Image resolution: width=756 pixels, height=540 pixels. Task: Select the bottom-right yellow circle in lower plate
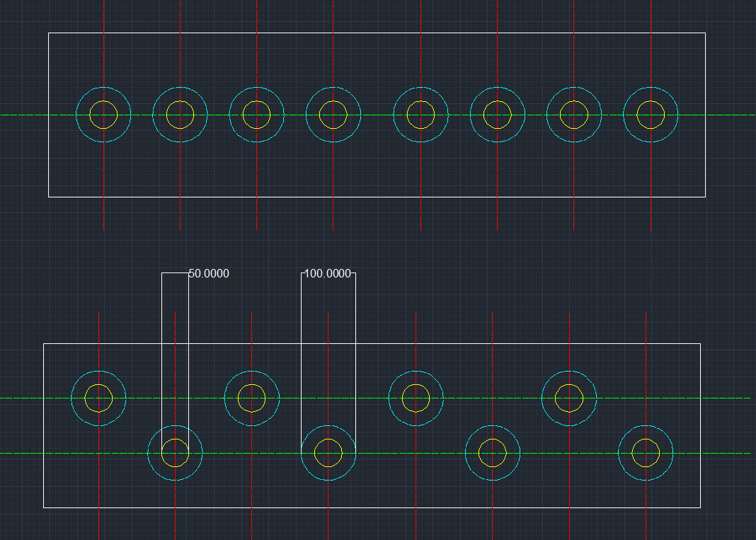[646, 453]
